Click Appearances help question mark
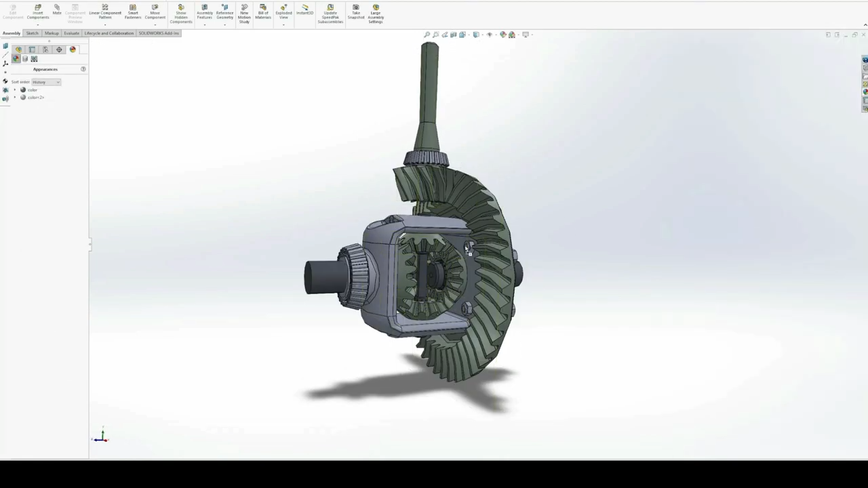Image resolution: width=868 pixels, height=488 pixels. tap(83, 69)
